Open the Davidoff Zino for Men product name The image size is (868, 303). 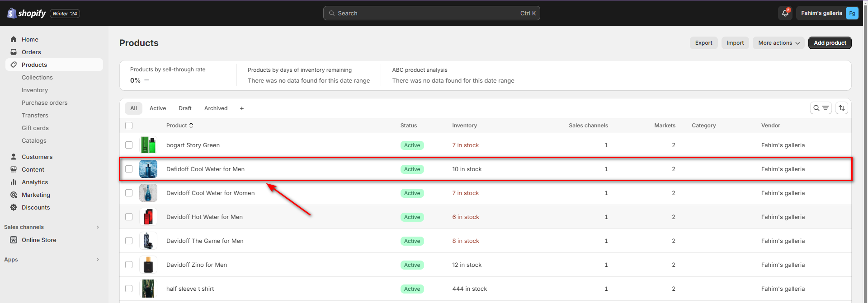(x=197, y=265)
